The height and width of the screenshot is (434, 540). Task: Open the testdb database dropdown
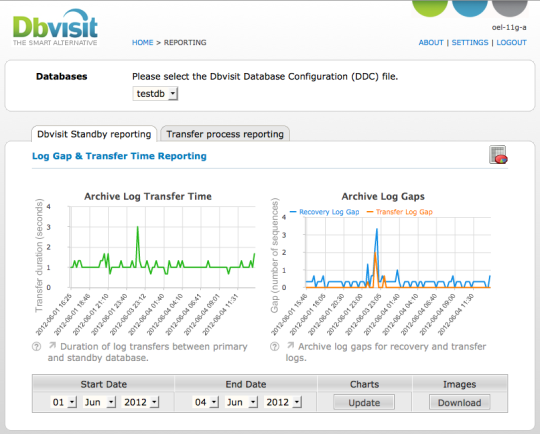click(155, 94)
